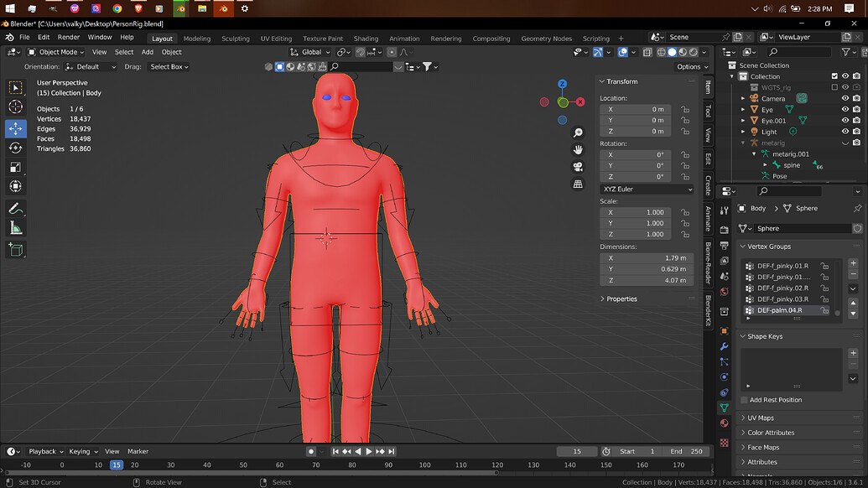Hide Eye.001 in viewport
This screenshot has width=868, height=488.
tap(845, 121)
